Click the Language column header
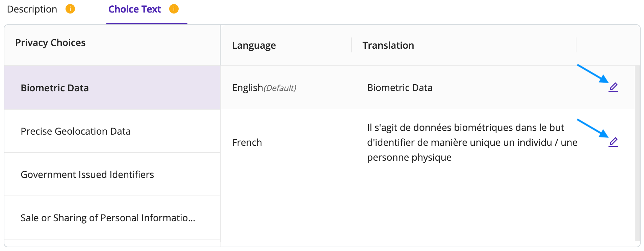644x251 pixels. 254,45
